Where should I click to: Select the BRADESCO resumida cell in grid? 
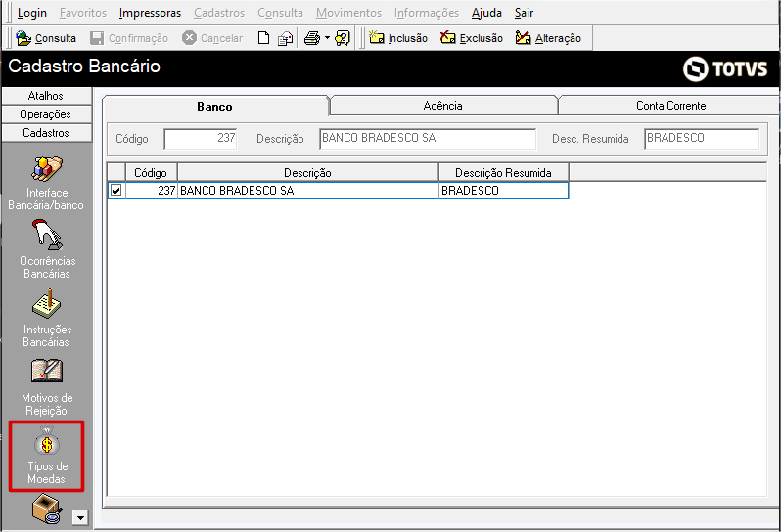pos(504,191)
